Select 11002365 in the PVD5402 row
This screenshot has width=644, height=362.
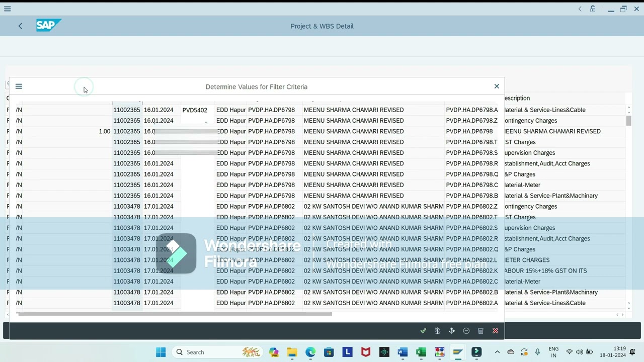point(127,110)
